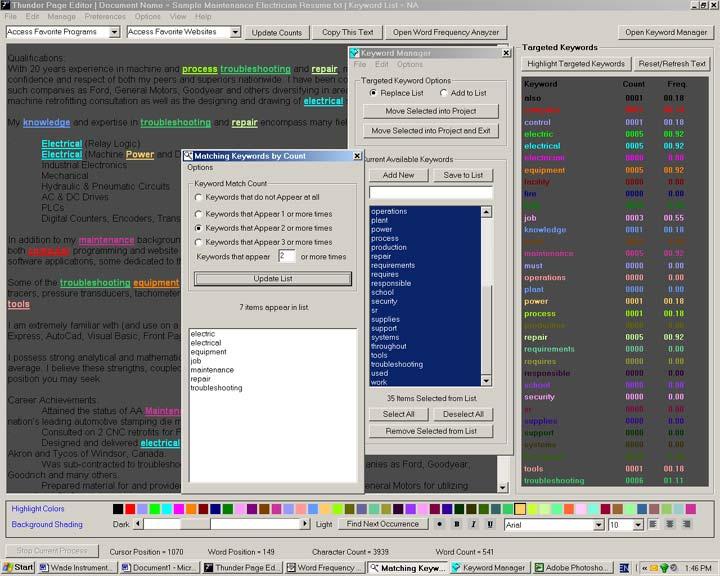Switch to Word Frequency taskbar item
This screenshot has height=576, width=720.
pos(324,568)
